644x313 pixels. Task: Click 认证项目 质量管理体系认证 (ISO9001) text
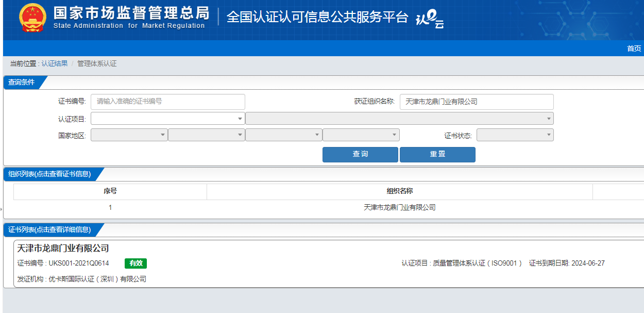(462, 263)
